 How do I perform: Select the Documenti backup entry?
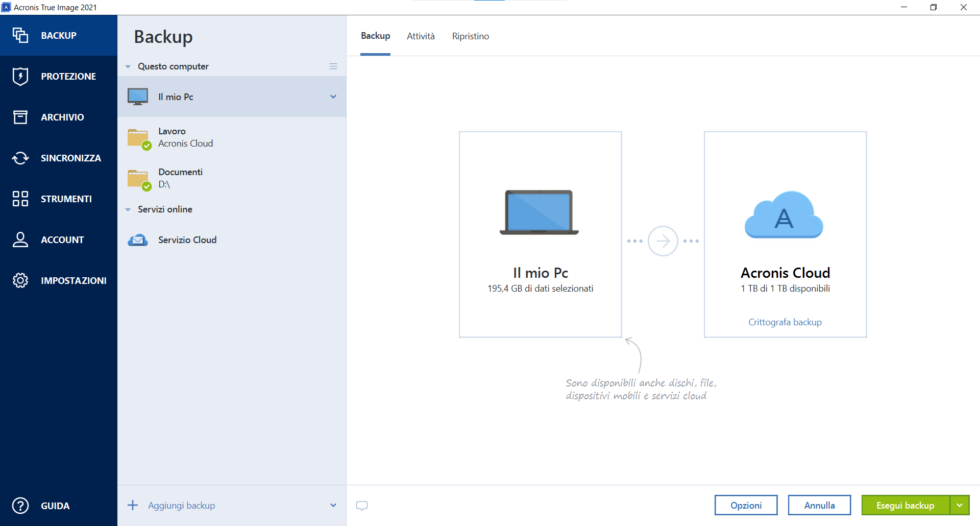tap(232, 178)
